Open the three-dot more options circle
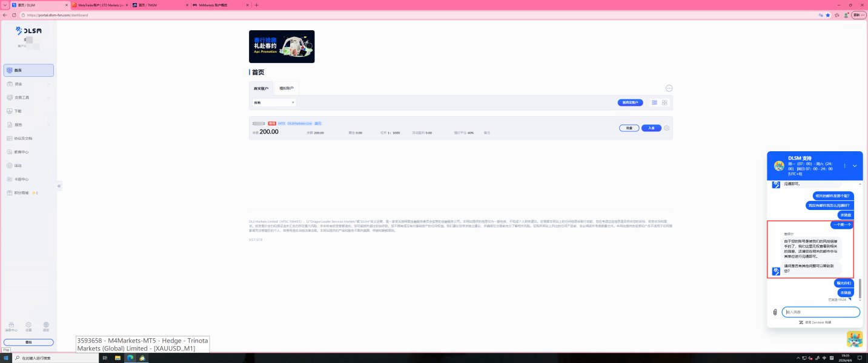The image size is (868, 363). pyautogui.click(x=669, y=88)
